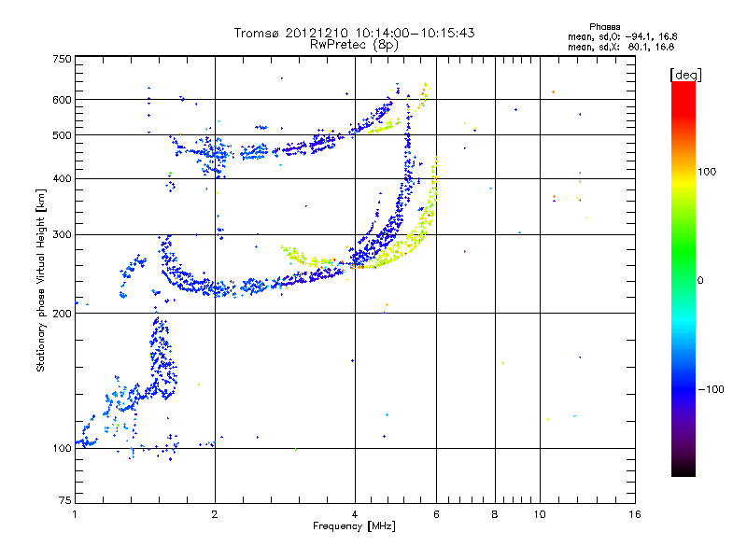Click the subtitle 'RwPretec (8p)'
The image size is (747, 560).
tap(354, 45)
